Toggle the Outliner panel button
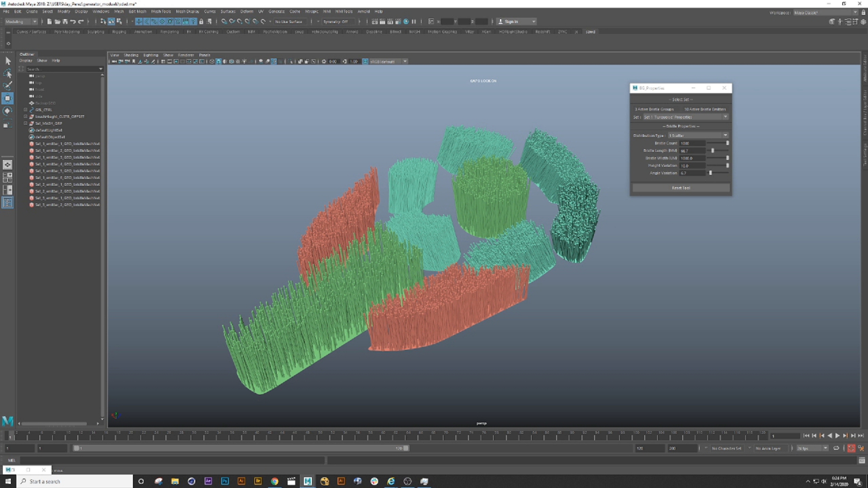Viewport: 868px width, 488px height. coord(8,202)
